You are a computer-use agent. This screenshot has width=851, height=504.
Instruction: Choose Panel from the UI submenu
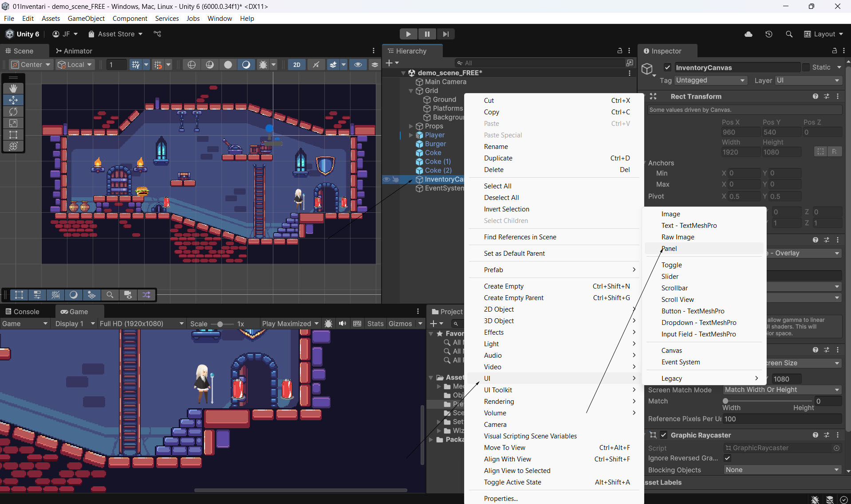click(669, 249)
